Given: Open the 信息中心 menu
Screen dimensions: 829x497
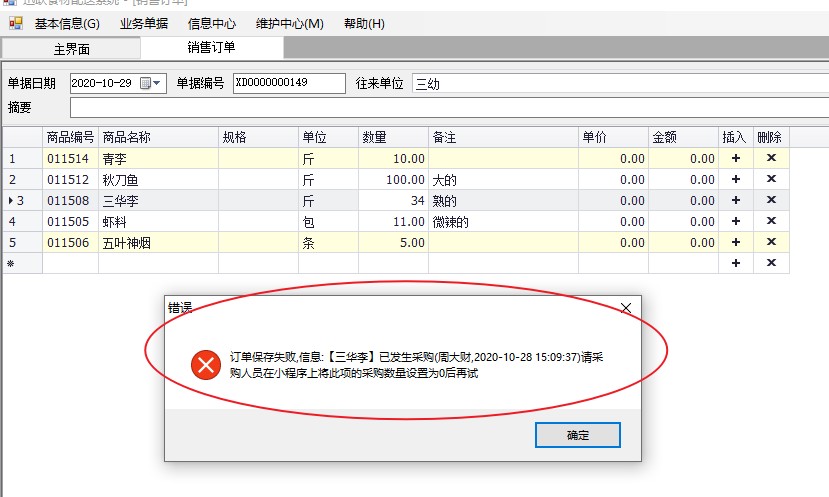Looking at the screenshot, I should point(211,24).
